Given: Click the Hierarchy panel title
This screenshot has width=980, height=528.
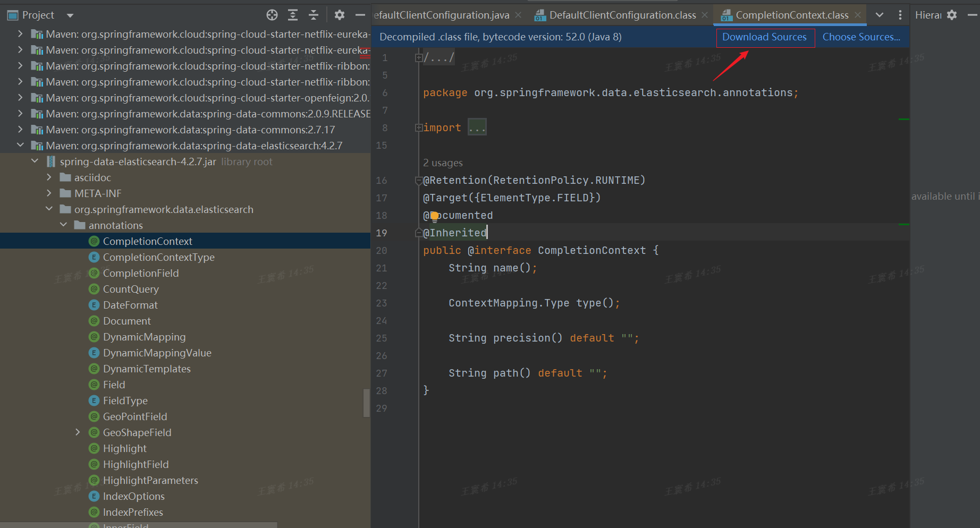Looking at the screenshot, I should coord(928,15).
